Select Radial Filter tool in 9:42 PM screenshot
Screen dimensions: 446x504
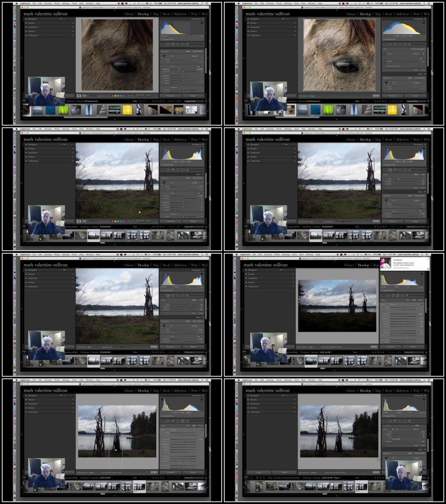[x=182, y=44]
